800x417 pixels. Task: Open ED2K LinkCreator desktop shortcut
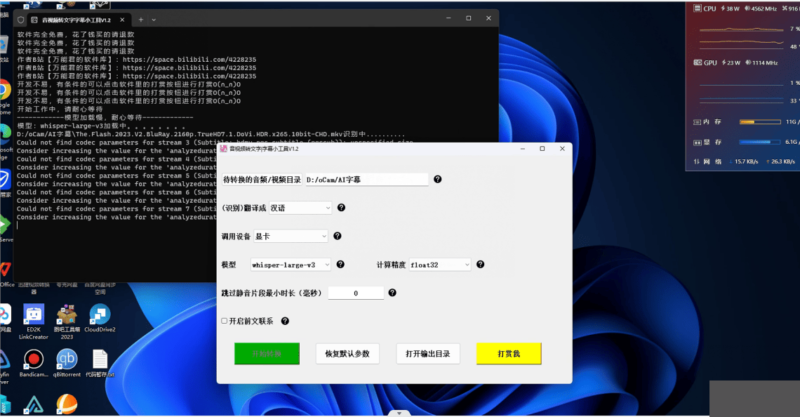pos(34,322)
